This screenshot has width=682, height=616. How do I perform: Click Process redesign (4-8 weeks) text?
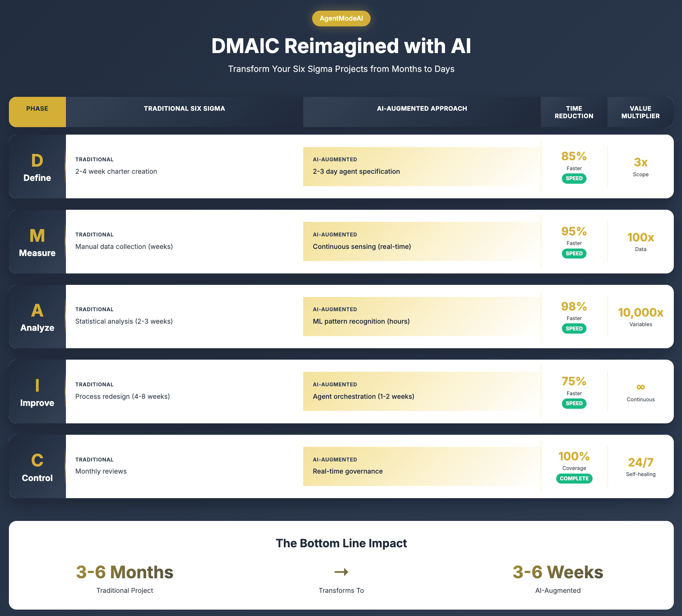123,396
